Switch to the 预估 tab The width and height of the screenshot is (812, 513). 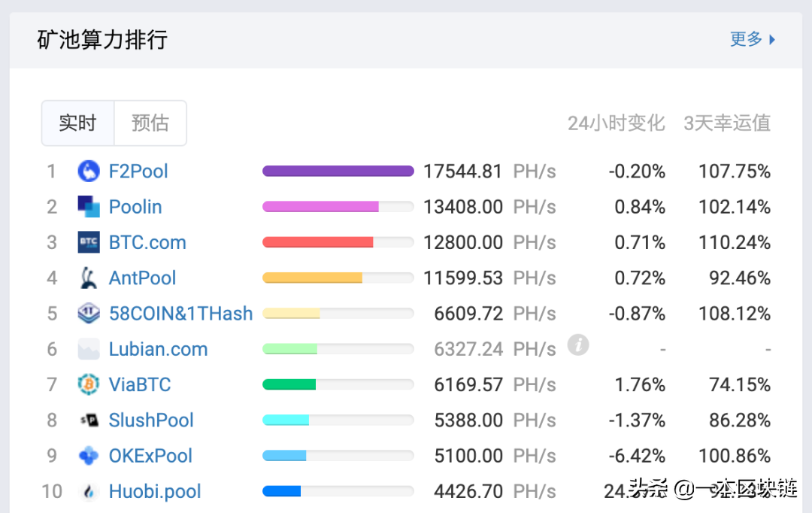pyautogui.click(x=150, y=123)
